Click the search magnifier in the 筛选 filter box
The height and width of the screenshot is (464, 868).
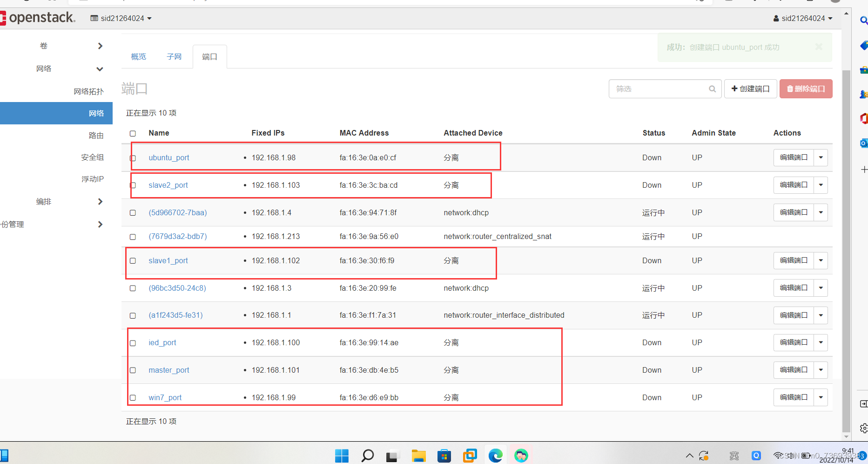[x=712, y=89]
